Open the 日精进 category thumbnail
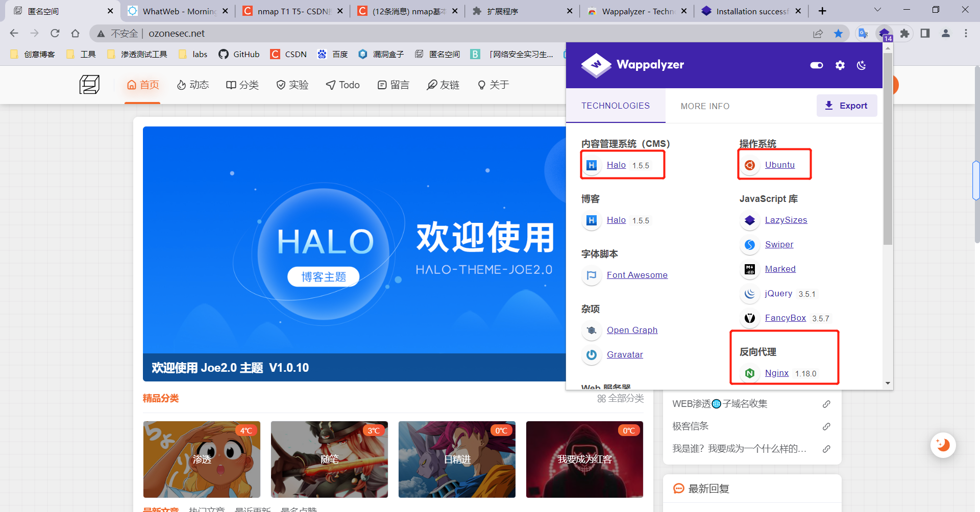 [x=457, y=459]
